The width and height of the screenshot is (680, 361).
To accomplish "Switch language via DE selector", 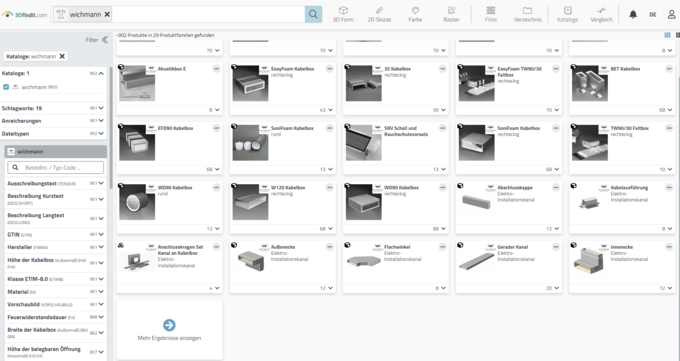I will (x=653, y=14).
